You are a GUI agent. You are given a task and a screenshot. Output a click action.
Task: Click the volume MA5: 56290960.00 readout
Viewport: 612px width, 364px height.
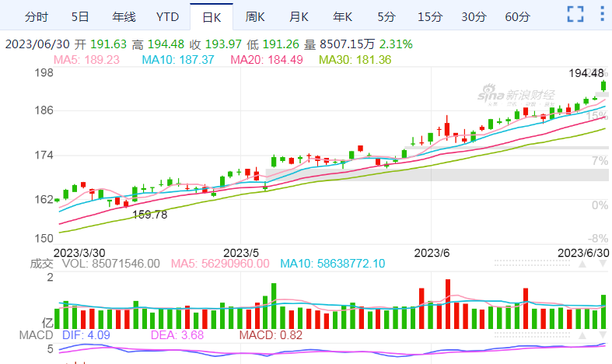[x=220, y=264]
